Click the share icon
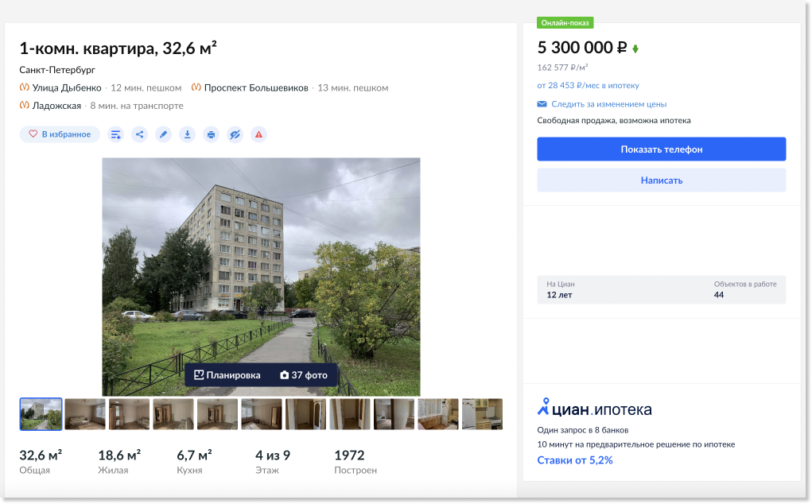The image size is (812, 504). (139, 134)
